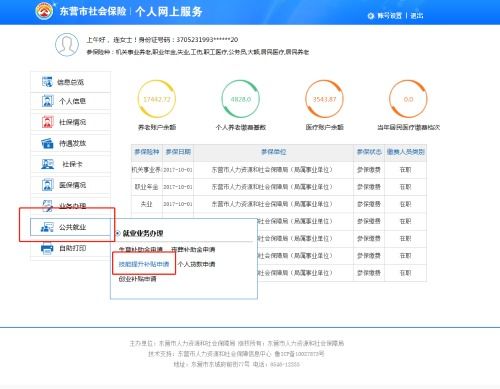This screenshot has height=389, width=500.
Task: Click the user avatar placeholder icon
Action: [67, 45]
